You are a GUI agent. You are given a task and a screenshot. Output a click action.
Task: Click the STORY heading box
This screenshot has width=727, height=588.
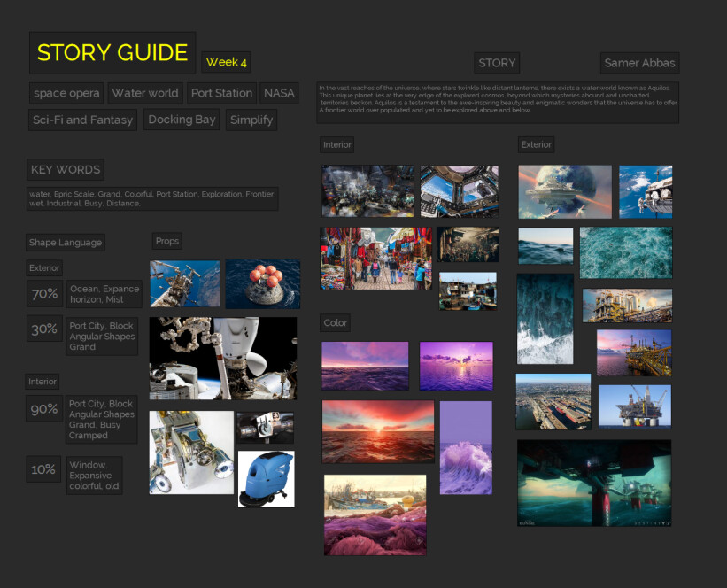point(497,63)
